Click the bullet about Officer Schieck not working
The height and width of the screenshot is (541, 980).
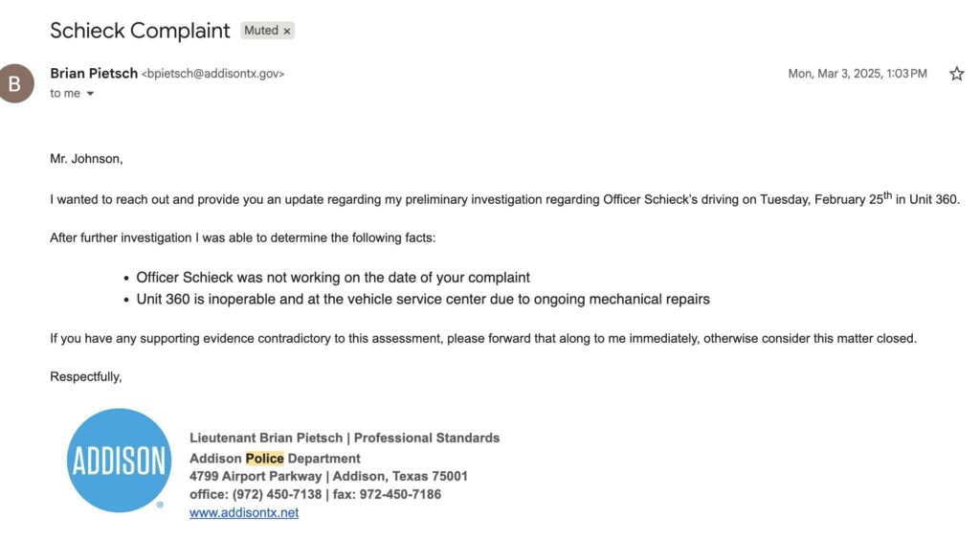[333, 278]
